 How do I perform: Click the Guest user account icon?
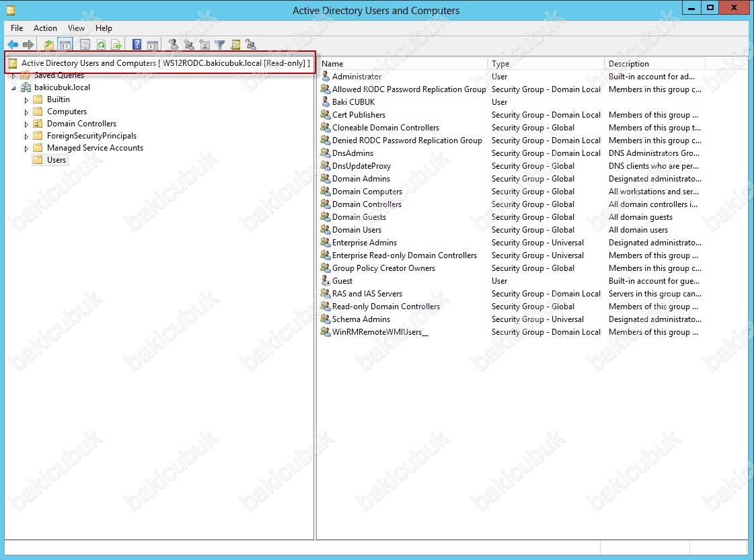326,280
